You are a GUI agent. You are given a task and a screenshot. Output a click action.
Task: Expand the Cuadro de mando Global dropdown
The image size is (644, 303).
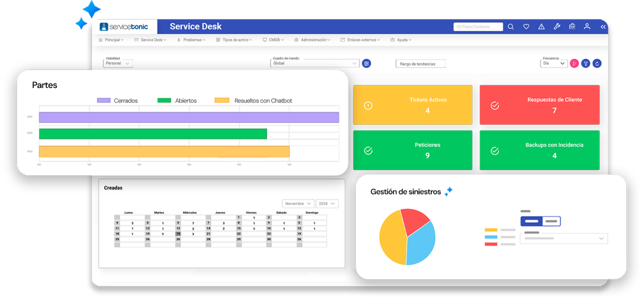[x=315, y=63]
